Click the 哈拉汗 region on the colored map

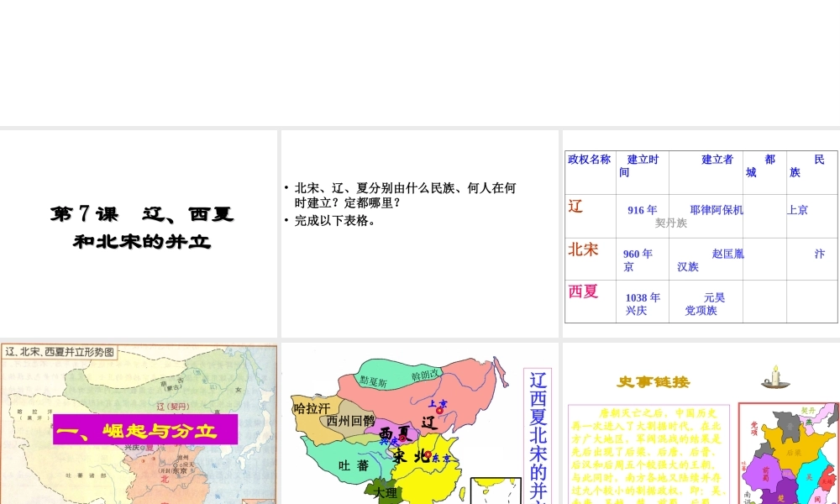coord(312,409)
